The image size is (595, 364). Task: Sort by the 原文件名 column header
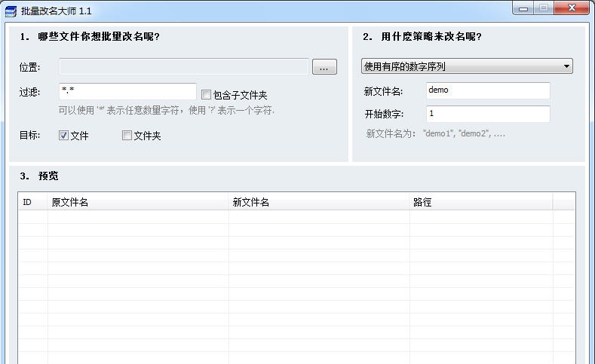[138, 202]
